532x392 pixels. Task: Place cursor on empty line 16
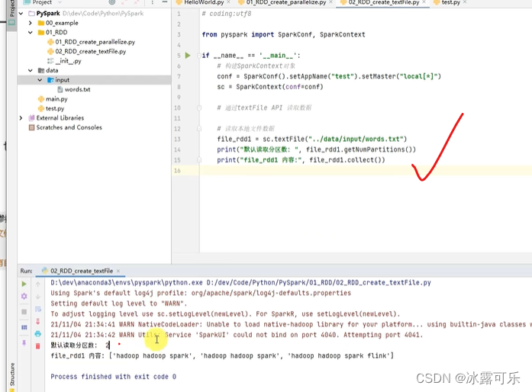tap(366, 171)
